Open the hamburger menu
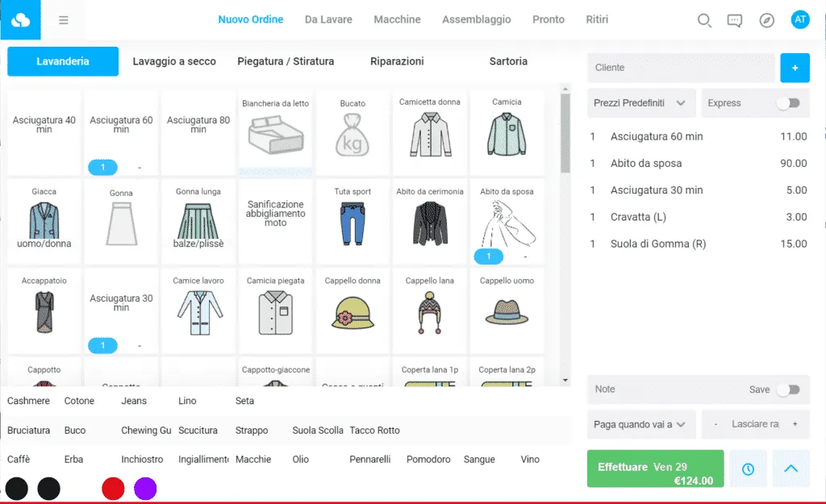Screen dimensions: 826x504 (63, 20)
